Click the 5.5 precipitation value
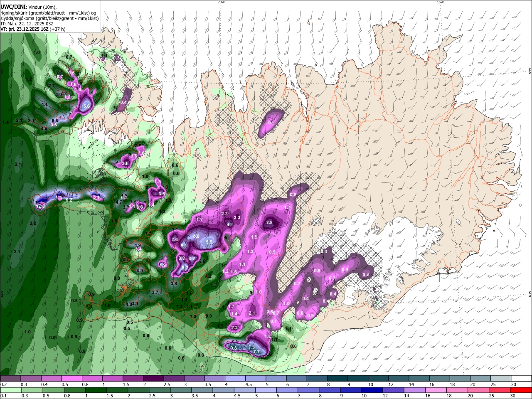The image size is (532, 399). pos(209,242)
